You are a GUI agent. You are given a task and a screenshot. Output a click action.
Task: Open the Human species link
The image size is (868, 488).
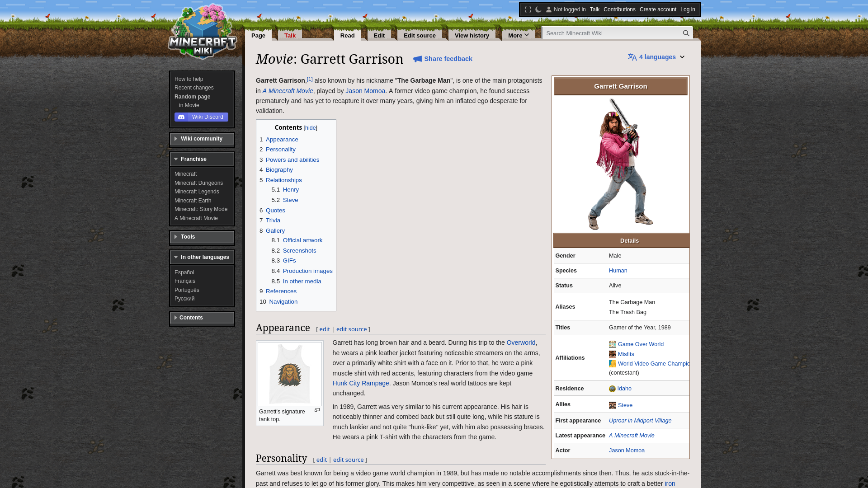tap(618, 271)
